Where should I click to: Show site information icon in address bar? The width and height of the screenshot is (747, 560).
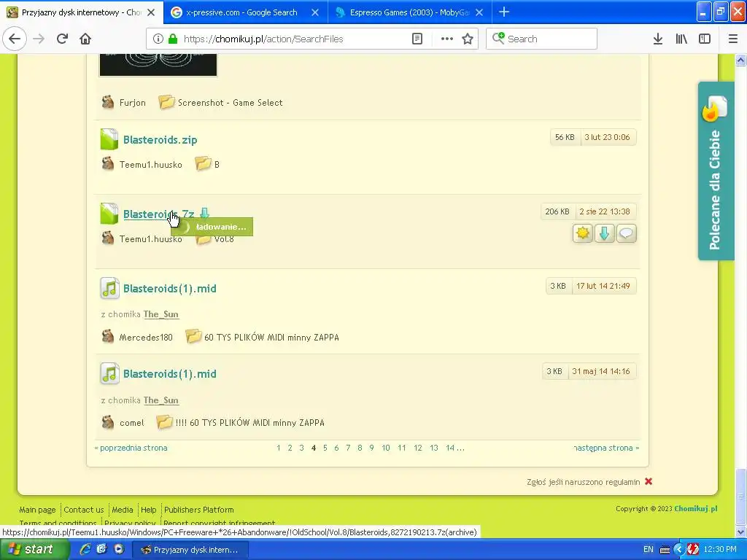click(158, 39)
